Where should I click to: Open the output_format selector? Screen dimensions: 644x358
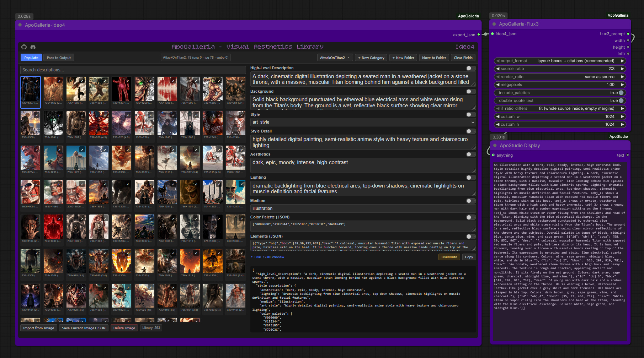[x=560, y=61]
